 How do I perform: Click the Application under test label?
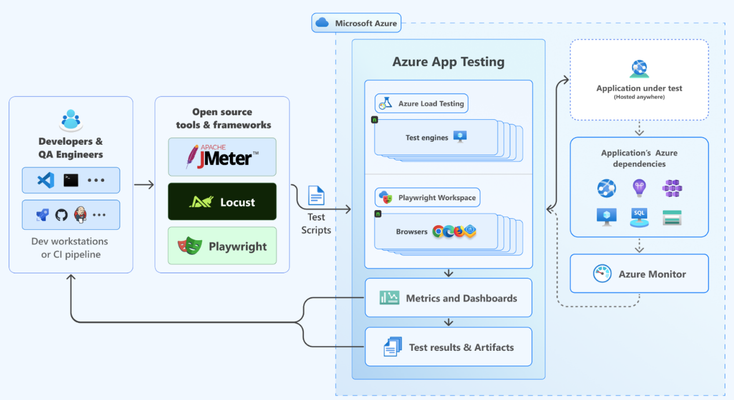(639, 88)
